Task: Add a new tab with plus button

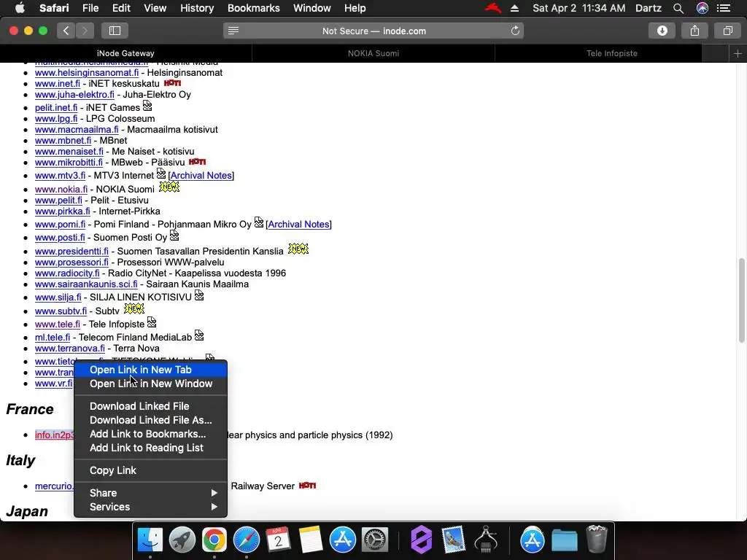Action: pyautogui.click(x=738, y=53)
